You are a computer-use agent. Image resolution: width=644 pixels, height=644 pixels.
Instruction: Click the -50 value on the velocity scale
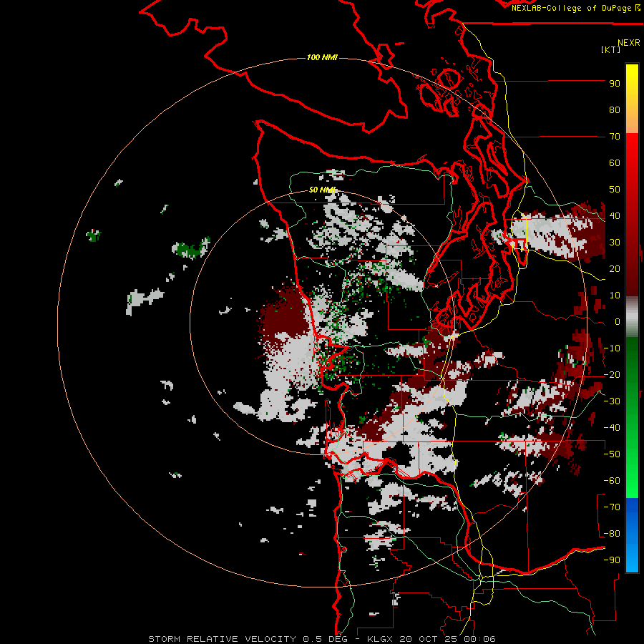tap(612, 454)
